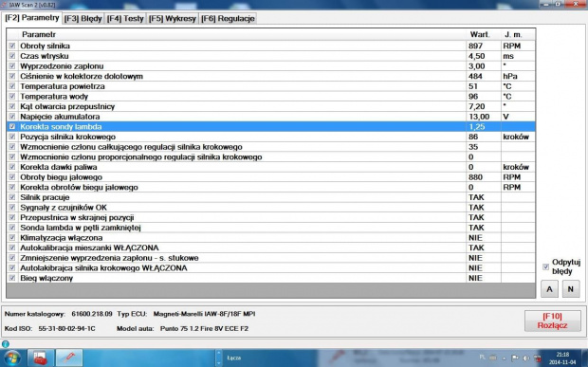
Task: Click the Łącza toolbar expand chevron
Action: (x=219, y=358)
